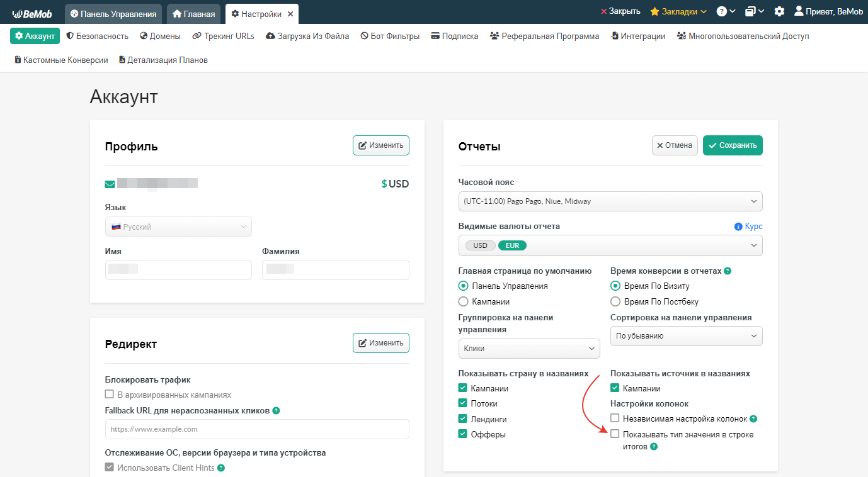Click help icon beside Использовать Client Hints
The image size is (868, 477).
tap(221, 468)
